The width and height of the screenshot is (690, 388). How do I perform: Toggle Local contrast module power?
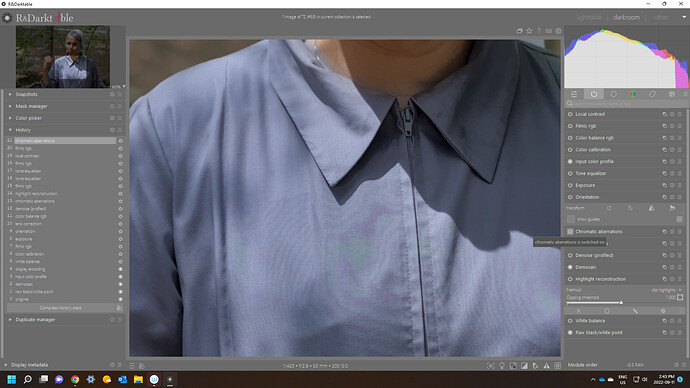[570, 114]
